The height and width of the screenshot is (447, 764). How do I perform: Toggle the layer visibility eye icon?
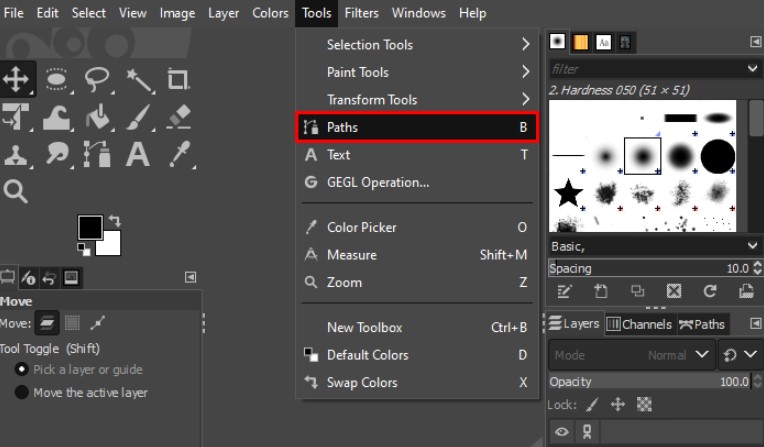(x=562, y=432)
